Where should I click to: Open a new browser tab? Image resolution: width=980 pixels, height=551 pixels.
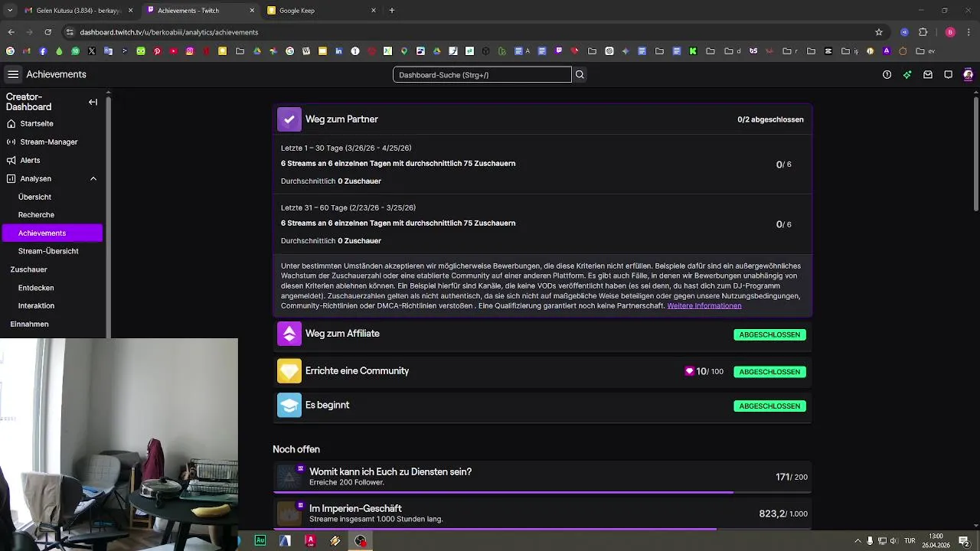point(392,11)
